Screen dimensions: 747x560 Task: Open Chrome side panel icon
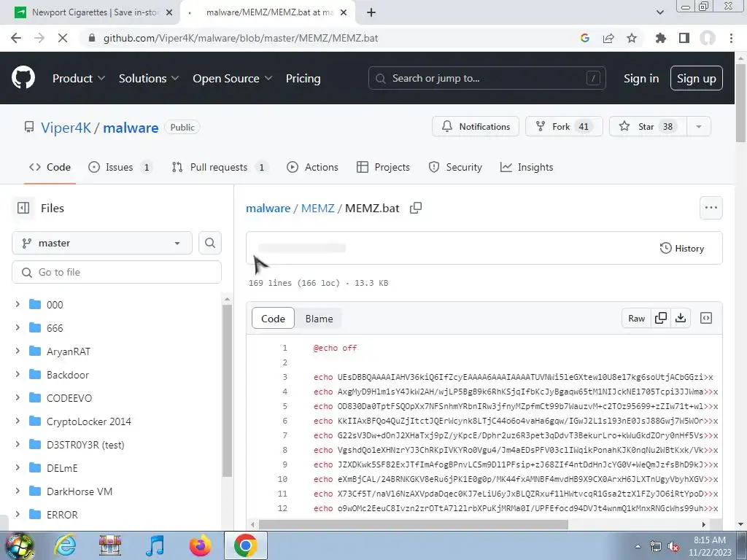click(x=684, y=38)
